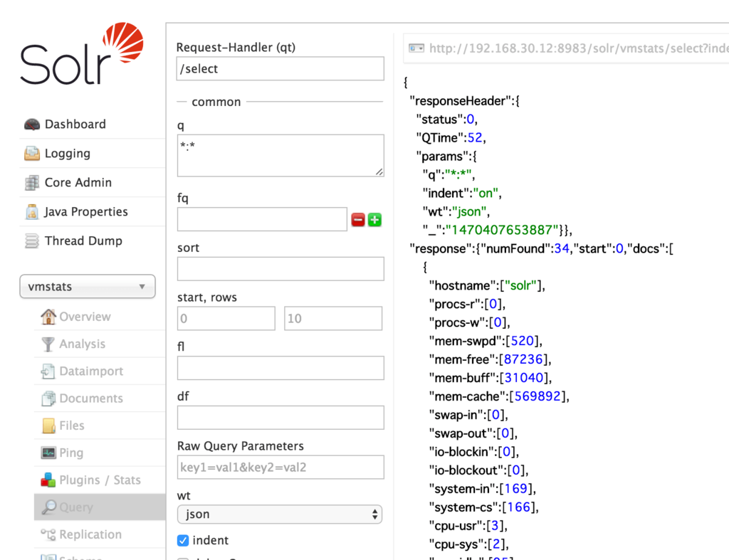Click the sort input field
The height and width of the screenshot is (560, 729).
coord(280,268)
